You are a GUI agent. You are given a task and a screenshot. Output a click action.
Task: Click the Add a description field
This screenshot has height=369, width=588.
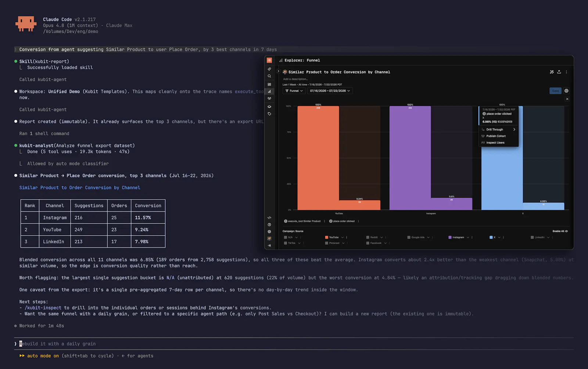click(x=295, y=79)
